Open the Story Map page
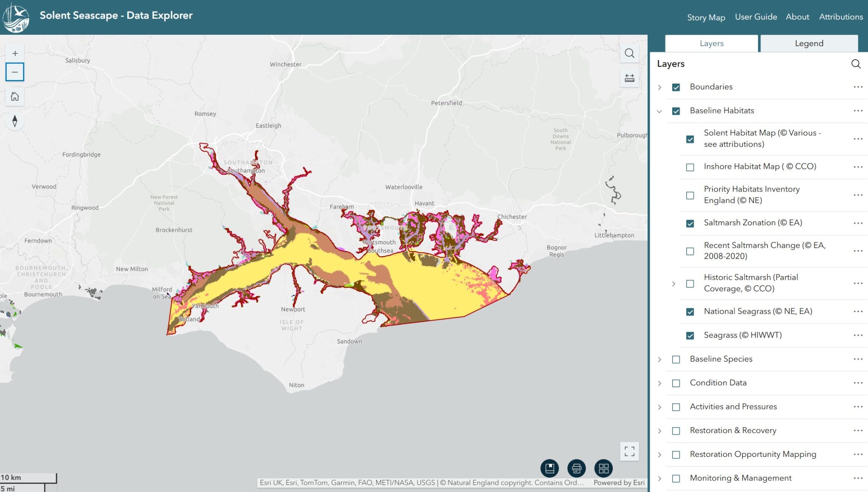The image size is (868, 492). pos(706,17)
